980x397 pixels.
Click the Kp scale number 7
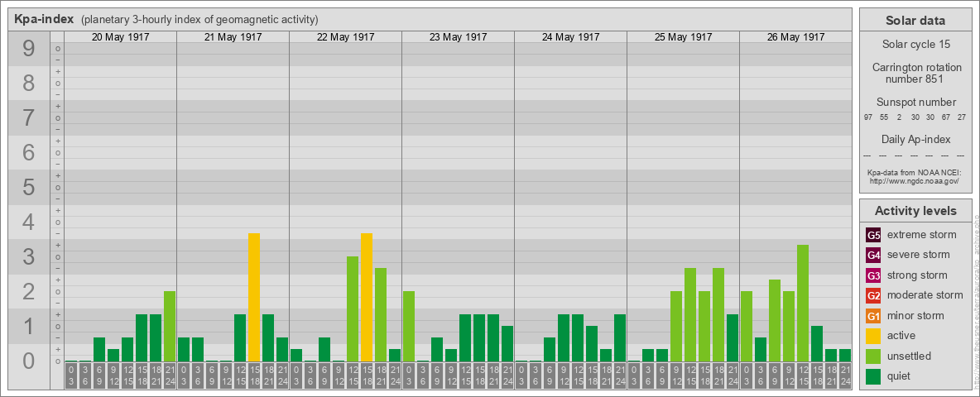tap(29, 118)
